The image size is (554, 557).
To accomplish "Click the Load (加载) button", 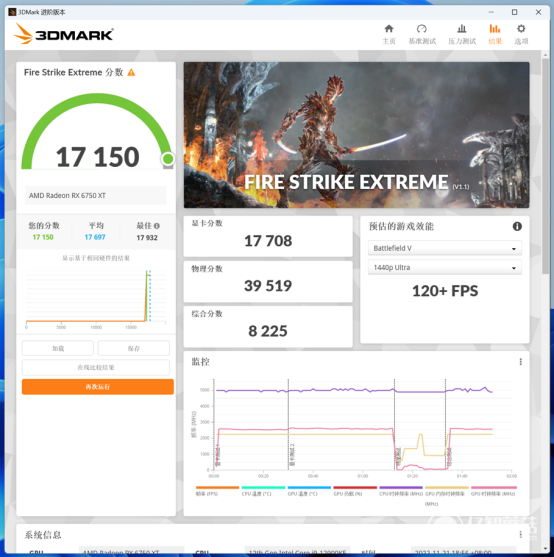I will coord(58,348).
